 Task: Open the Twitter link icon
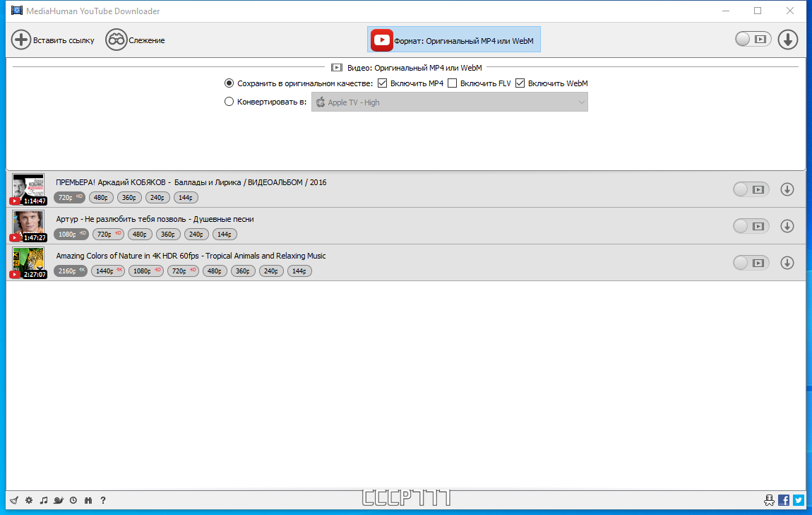tap(798, 500)
